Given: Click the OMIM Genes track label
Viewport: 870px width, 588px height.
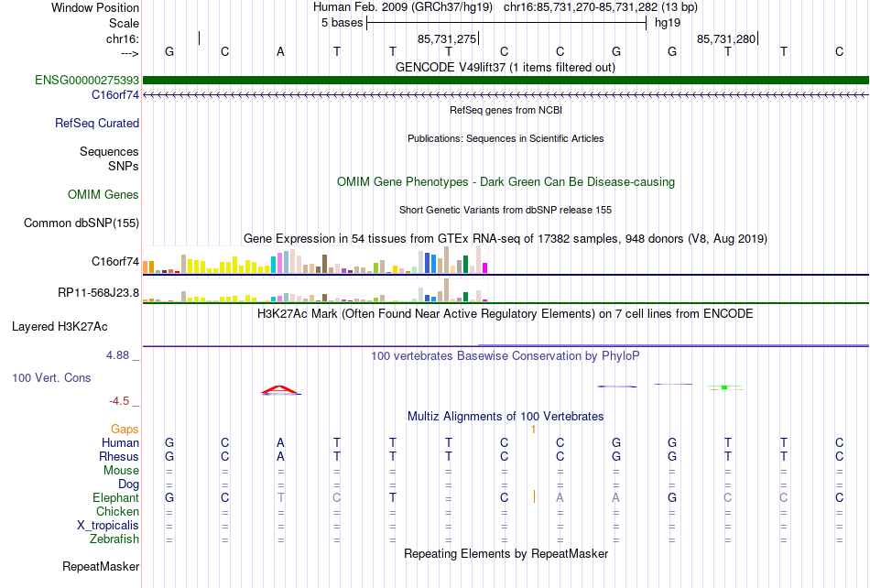Looking at the screenshot, I should tap(103, 195).
